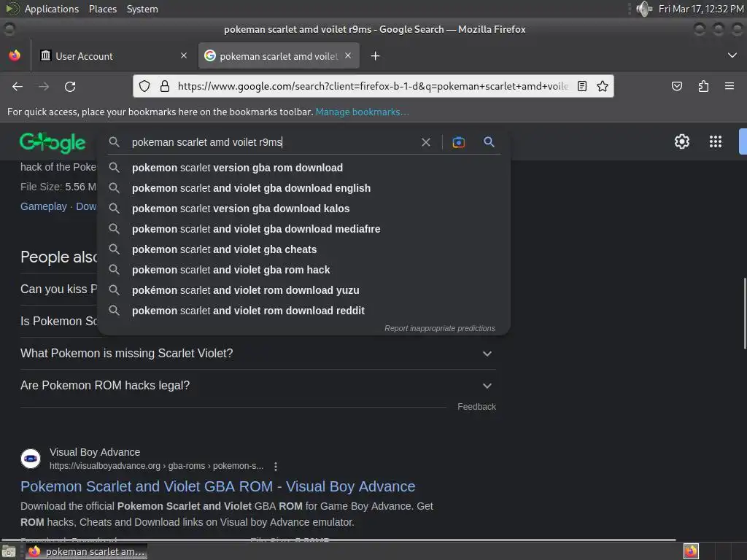Viewport: 747px width, 560px height.
Task: Bookmark this page with star icon
Action: [602, 86]
